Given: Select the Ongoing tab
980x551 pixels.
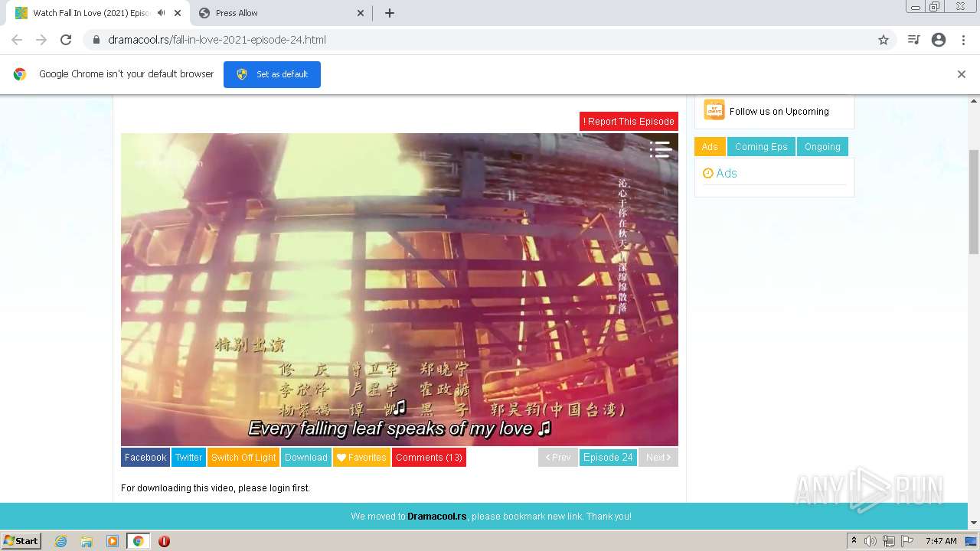Looking at the screenshot, I should pyautogui.click(x=822, y=146).
